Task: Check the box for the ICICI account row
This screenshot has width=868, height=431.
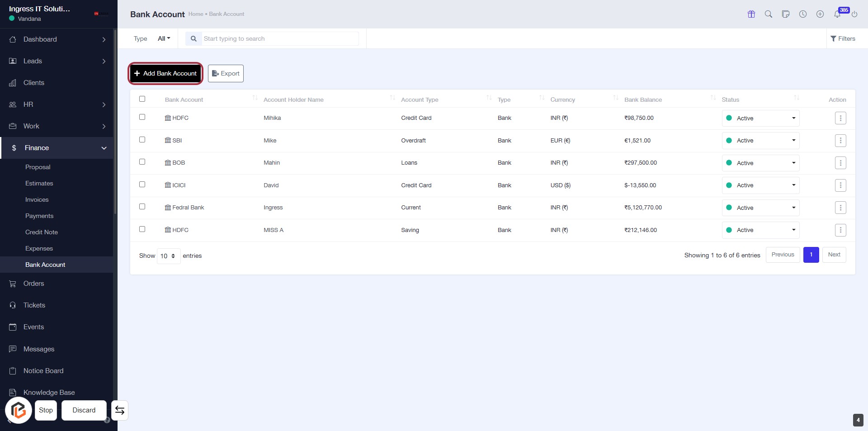Action: coord(142,185)
